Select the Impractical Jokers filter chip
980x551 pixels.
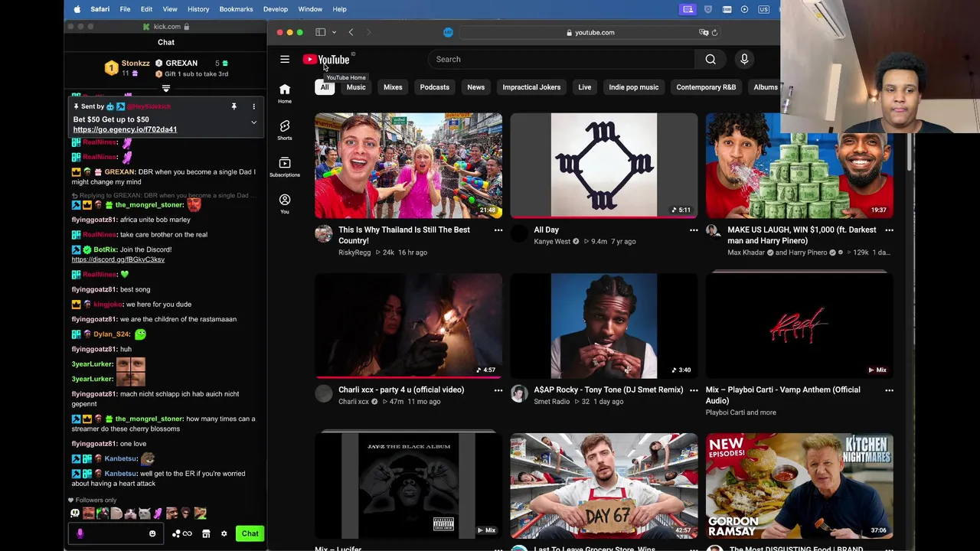(531, 87)
